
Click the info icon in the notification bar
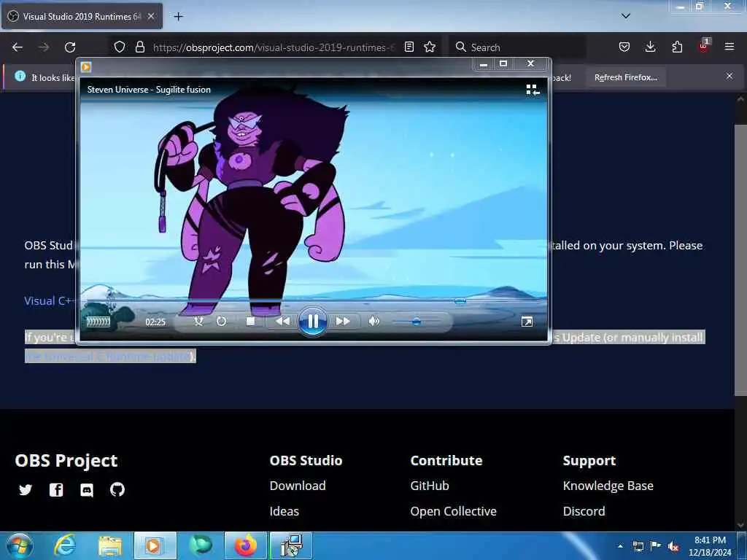20,76
